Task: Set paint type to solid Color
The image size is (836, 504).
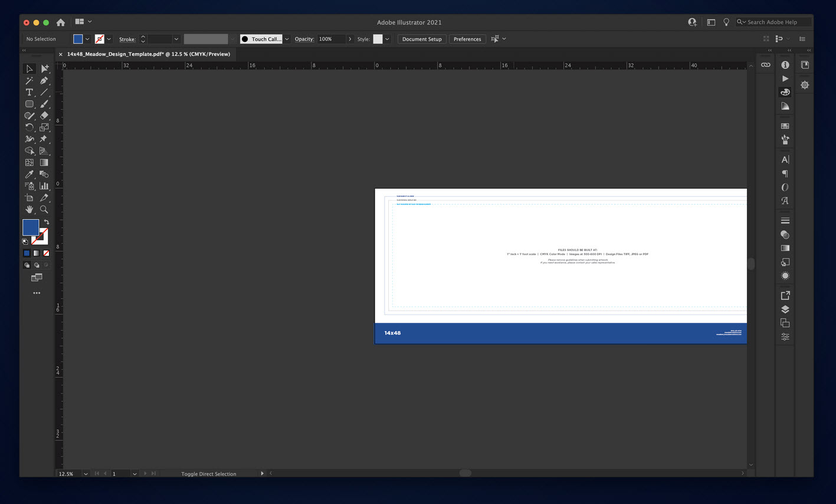Action: 27,253
